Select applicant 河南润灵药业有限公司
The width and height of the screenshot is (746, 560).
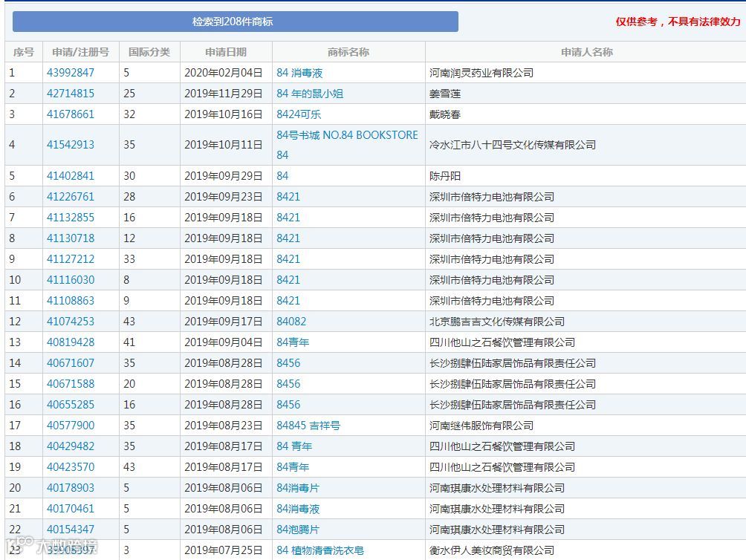pyautogui.click(x=481, y=73)
